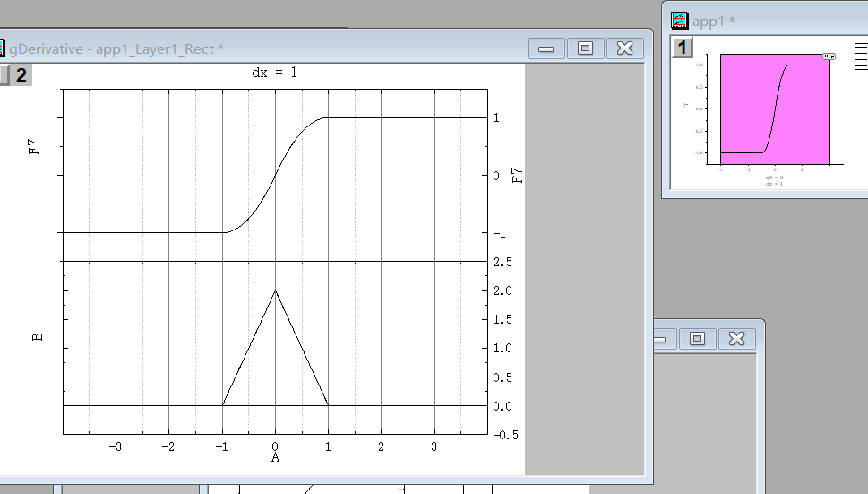Close the pink rectangle gadget with its X

[826, 56]
